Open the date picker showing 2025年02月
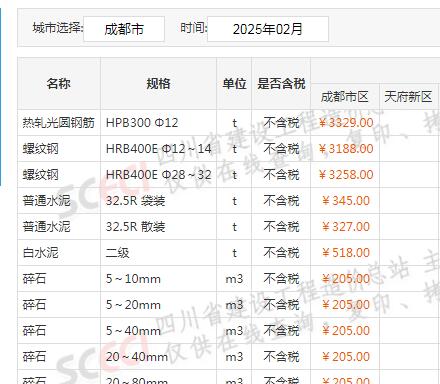The width and height of the screenshot is (440, 384). pyautogui.click(x=268, y=29)
